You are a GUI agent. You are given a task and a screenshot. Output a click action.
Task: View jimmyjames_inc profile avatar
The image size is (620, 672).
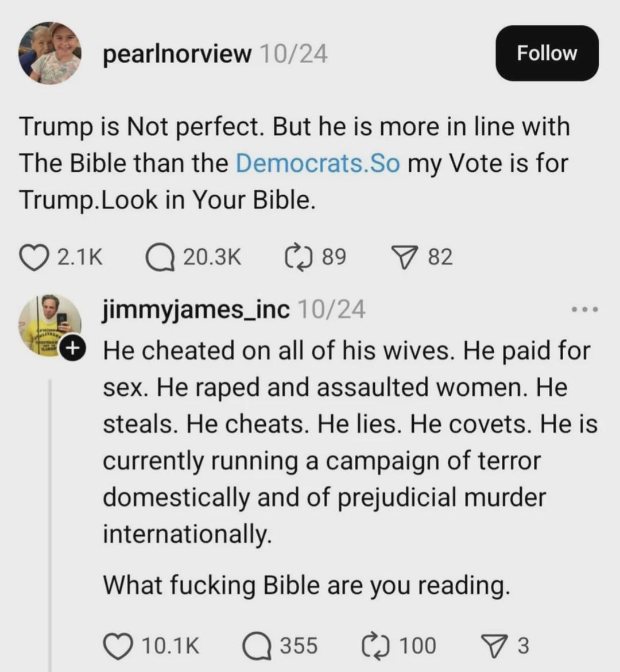click(49, 325)
